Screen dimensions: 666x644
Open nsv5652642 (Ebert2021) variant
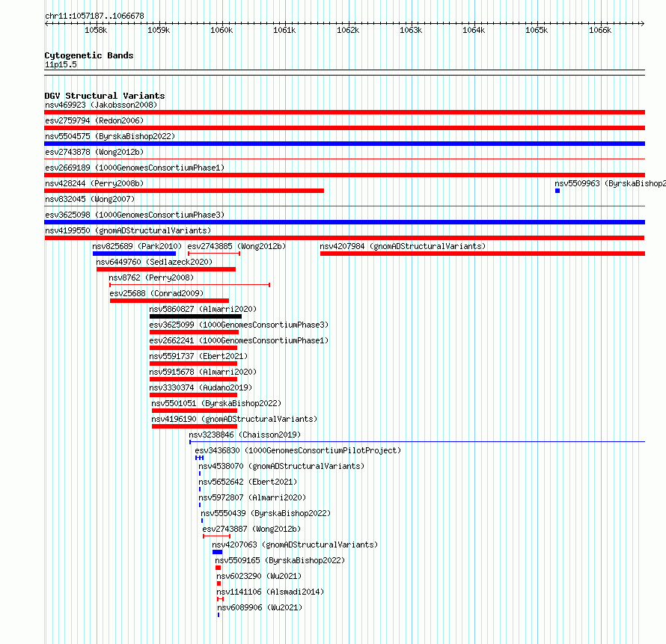click(x=248, y=482)
